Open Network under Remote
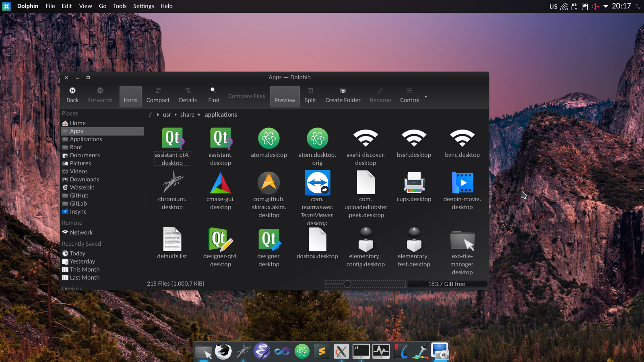The image size is (644, 362). (x=102, y=232)
